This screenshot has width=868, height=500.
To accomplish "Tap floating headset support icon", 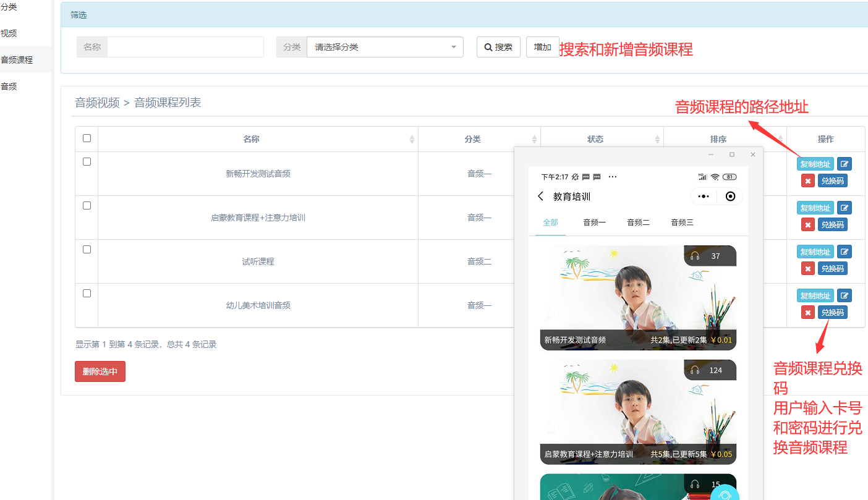I will click(x=725, y=493).
